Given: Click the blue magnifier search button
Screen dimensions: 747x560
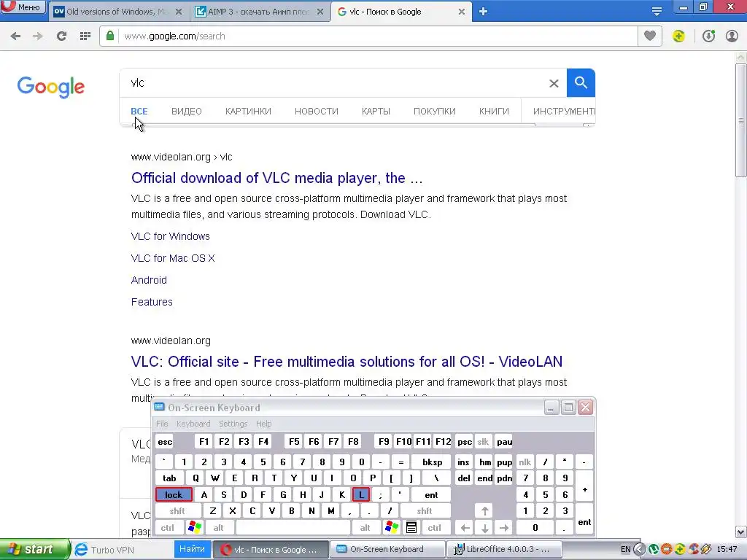Looking at the screenshot, I should click(581, 83).
